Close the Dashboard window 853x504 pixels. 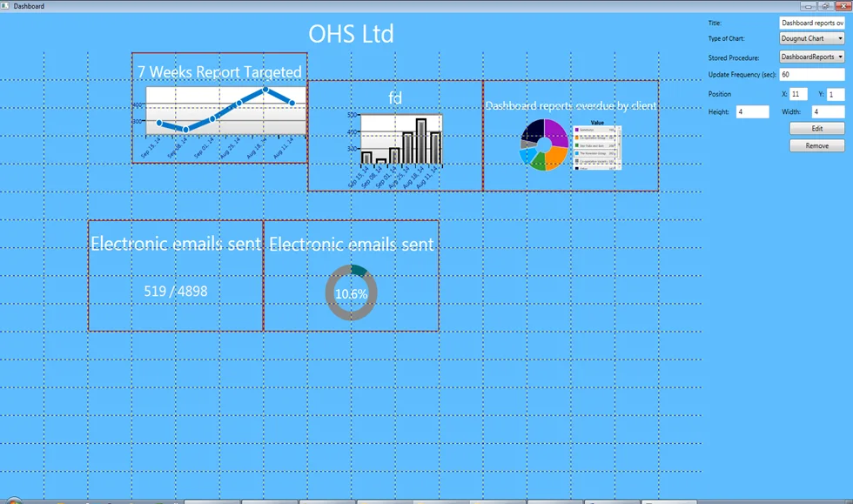click(843, 6)
